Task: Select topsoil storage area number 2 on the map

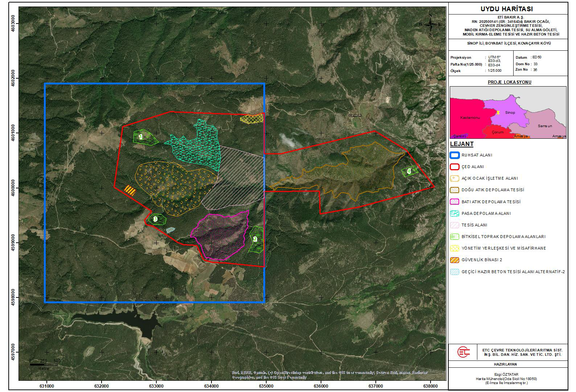Action: 256,239
